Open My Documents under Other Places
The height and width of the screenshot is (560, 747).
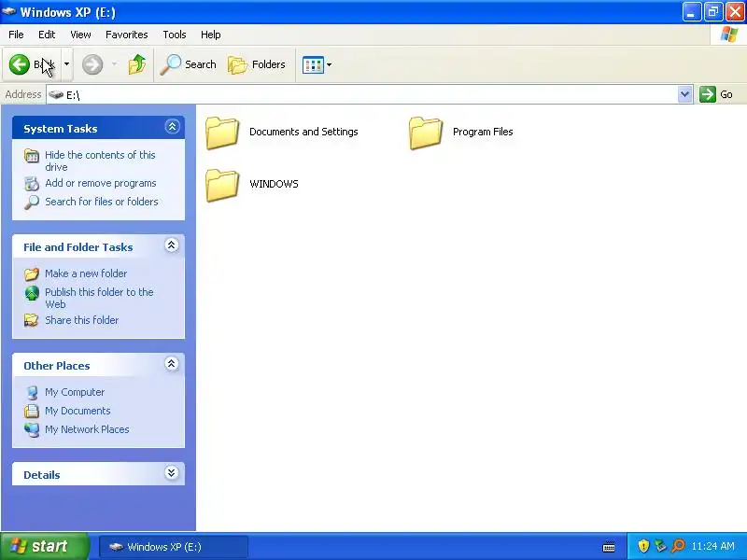pos(78,411)
